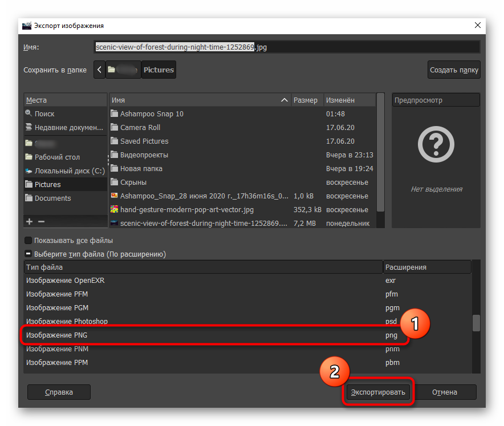Select the hand-gesture-modern-pop-art-vector.jpg file

[187, 209]
